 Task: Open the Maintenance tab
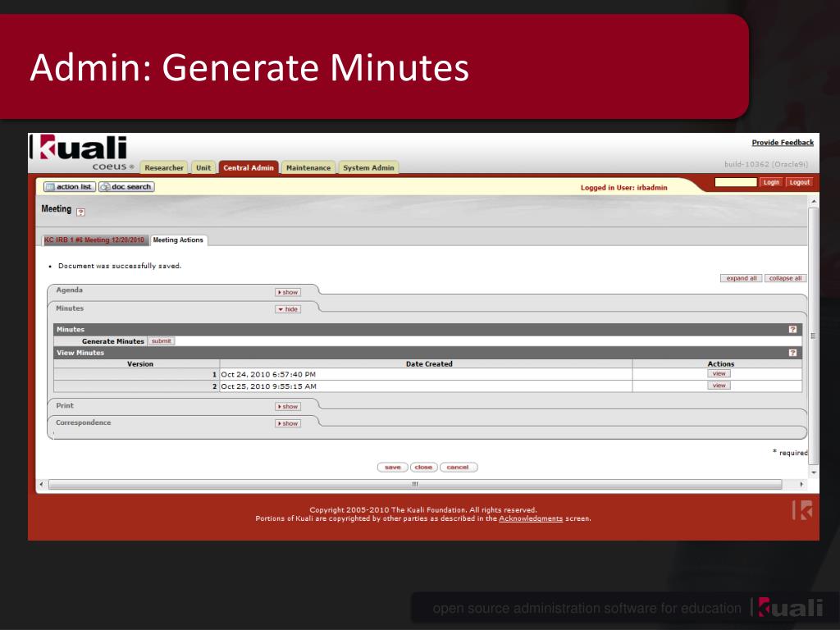tap(308, 167)
